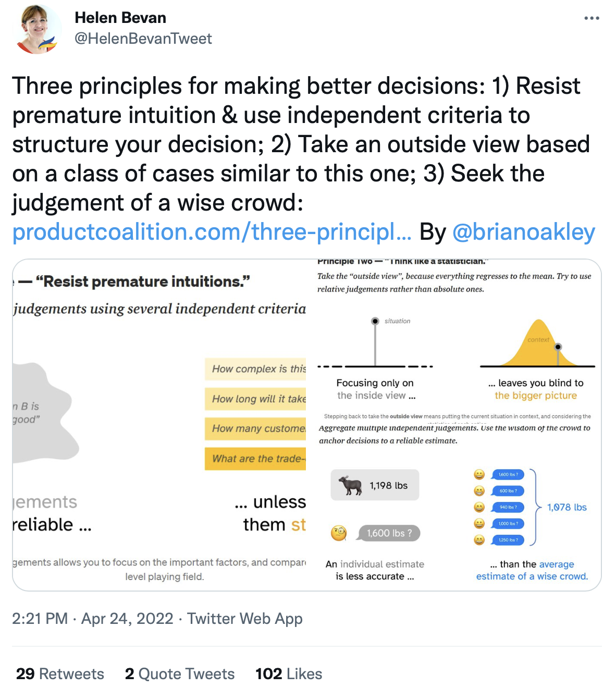The width and height of the screenshot is (616, 688).
Task: Click Helen Bevan's profile avatar
Action: [x=38, y=29]
